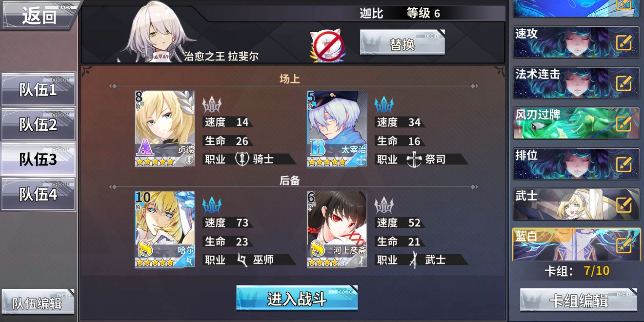Screen dimensions: 644x322
Task: Click the knight class shield icon
Action: [x=242, y=159]
